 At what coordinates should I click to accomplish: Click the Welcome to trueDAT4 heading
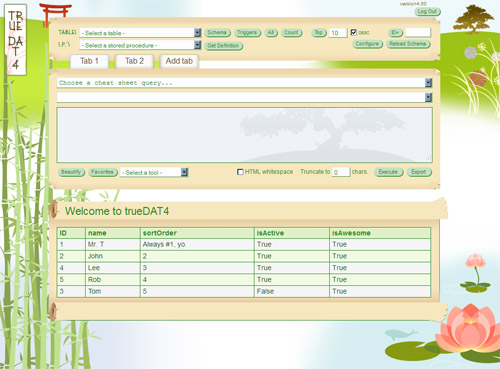click(117, 211)
